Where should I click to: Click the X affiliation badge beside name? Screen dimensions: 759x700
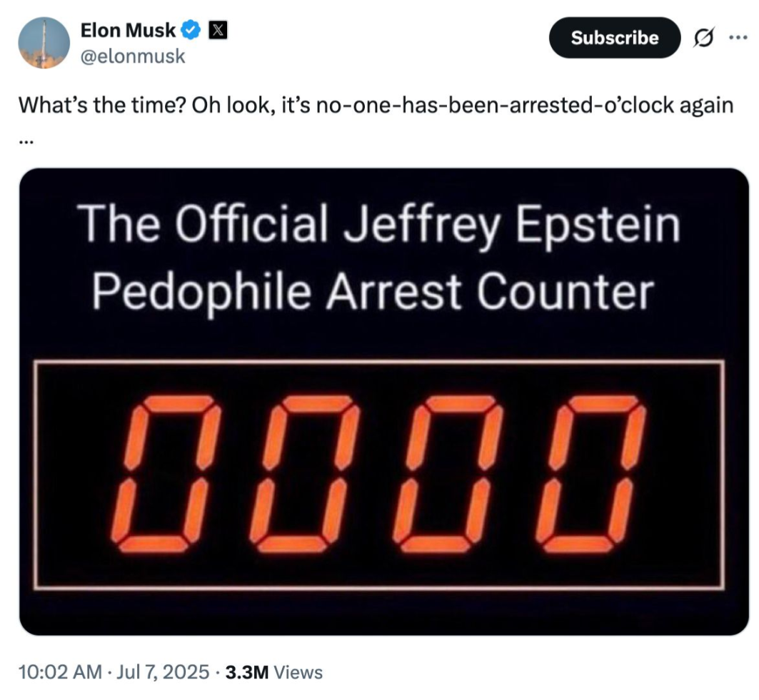217,31
